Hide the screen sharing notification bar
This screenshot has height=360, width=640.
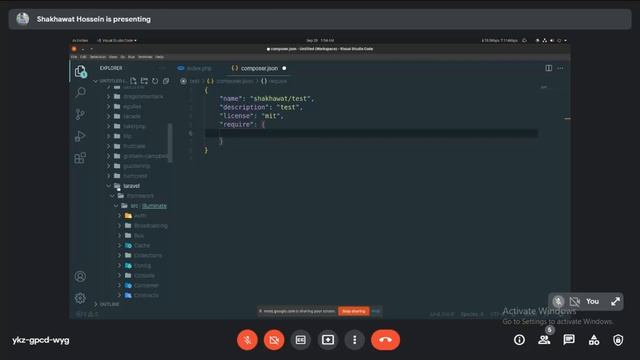pyautogui.click(x=376, y=311)
